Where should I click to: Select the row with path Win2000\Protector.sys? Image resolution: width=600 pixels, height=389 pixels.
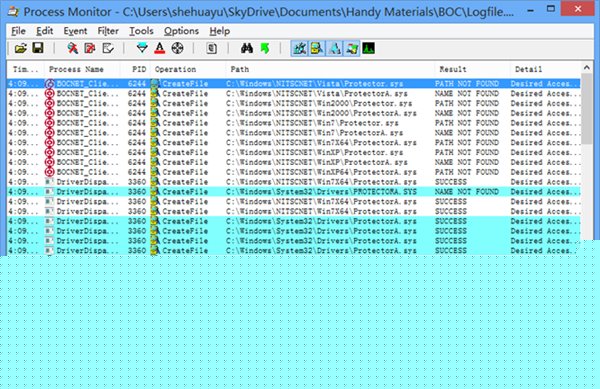pos(293,103)
